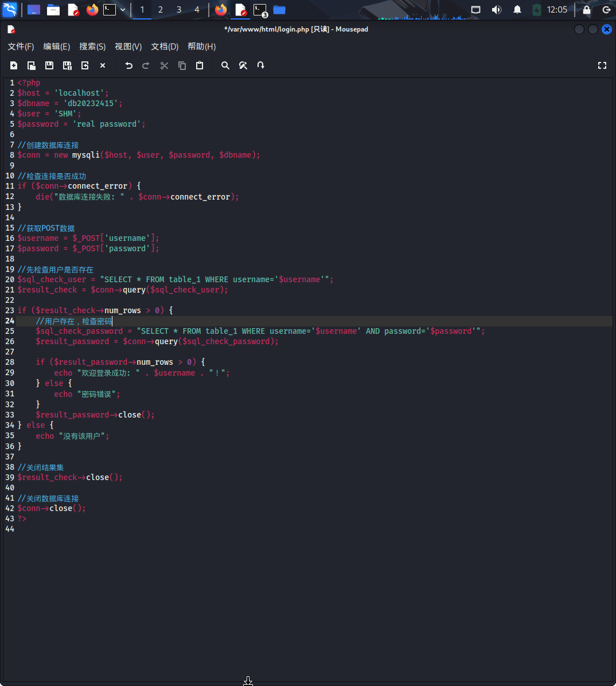Launch file manager from panel launcher

point(53,10)
